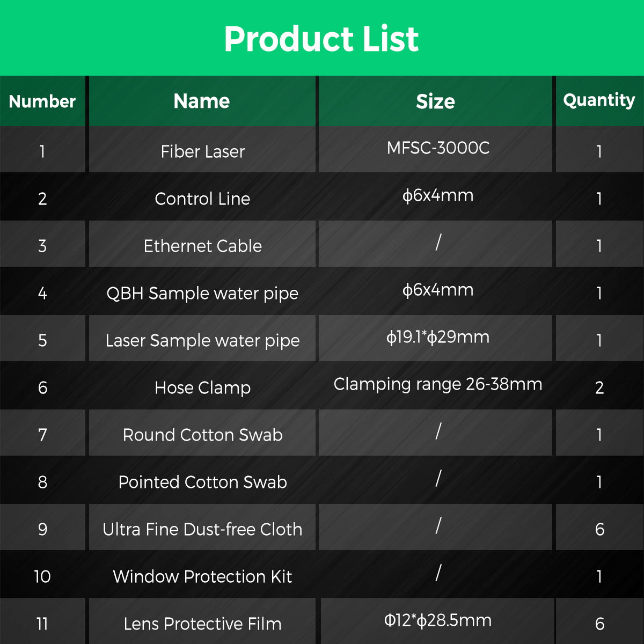Click the Ethernet Cable name cell
This screenshot has width=644, height=644.
click(202, 246)
